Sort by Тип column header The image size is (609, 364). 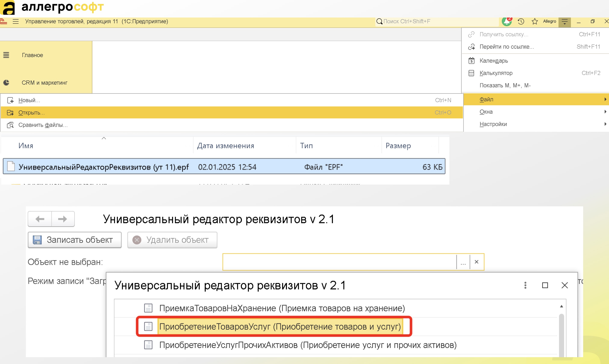point(339,146)
